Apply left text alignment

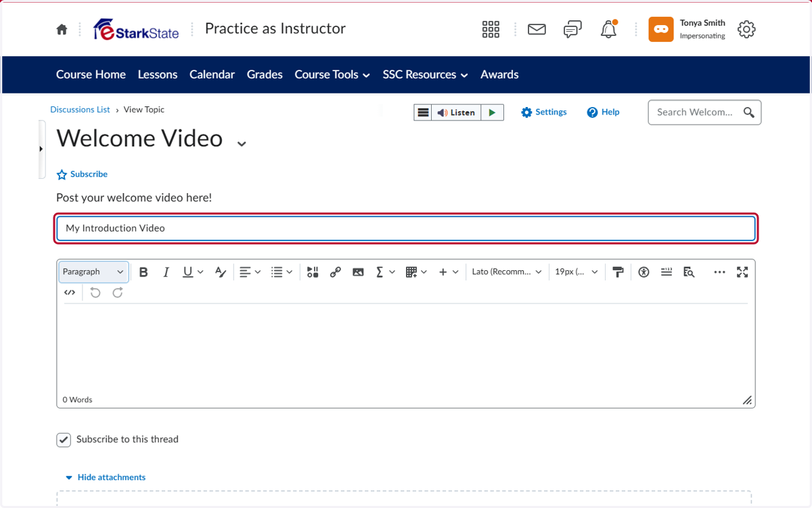pos(245,272)
